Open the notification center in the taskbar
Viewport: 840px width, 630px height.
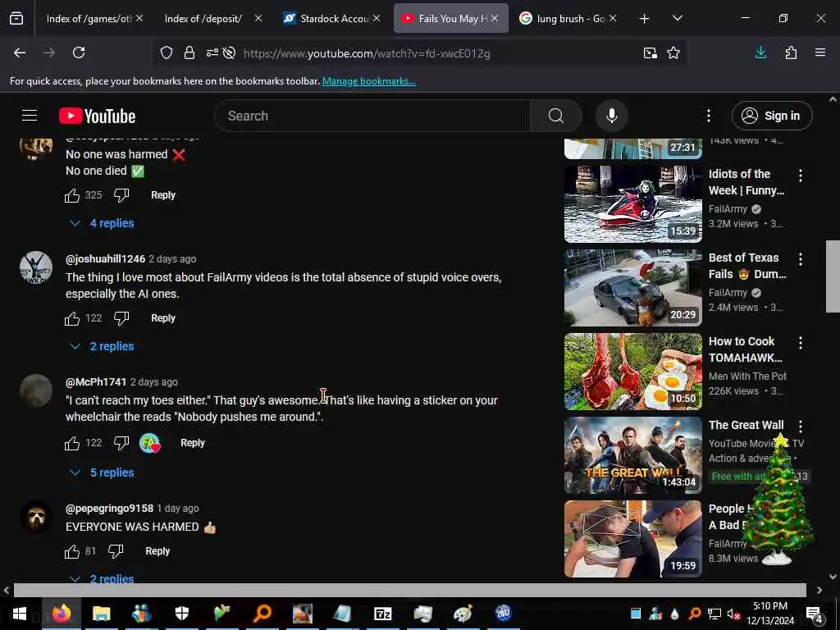coord(814,614)
